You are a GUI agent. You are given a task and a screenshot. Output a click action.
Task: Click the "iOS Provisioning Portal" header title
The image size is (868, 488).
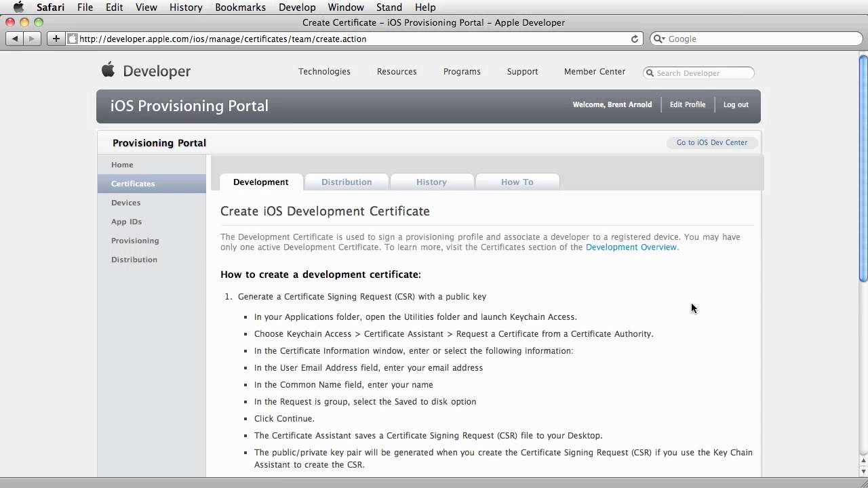click(189, 106)
